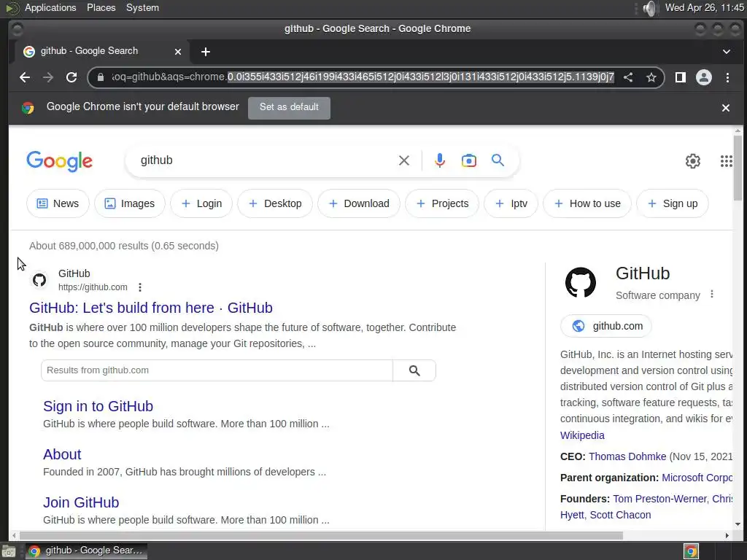Open the Places menu
The height and width of the screenshot is (560, 747).
(x=101, y=7)
